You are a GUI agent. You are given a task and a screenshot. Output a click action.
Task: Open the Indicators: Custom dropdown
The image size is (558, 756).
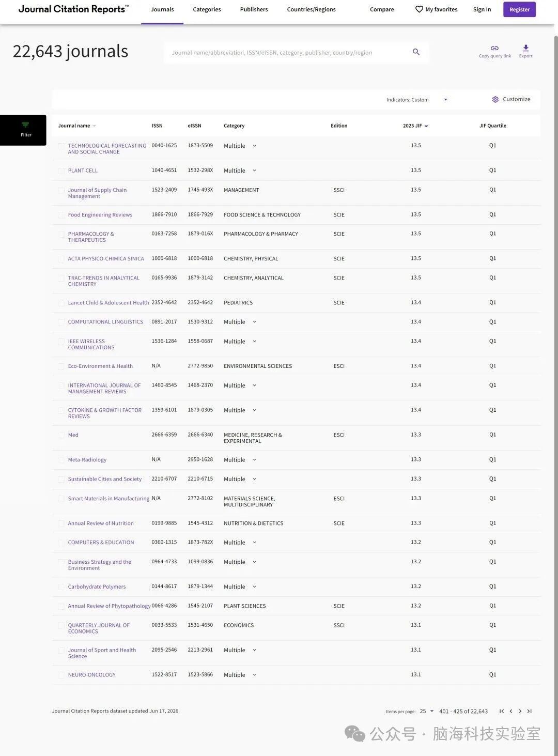(x=417, y=100)
